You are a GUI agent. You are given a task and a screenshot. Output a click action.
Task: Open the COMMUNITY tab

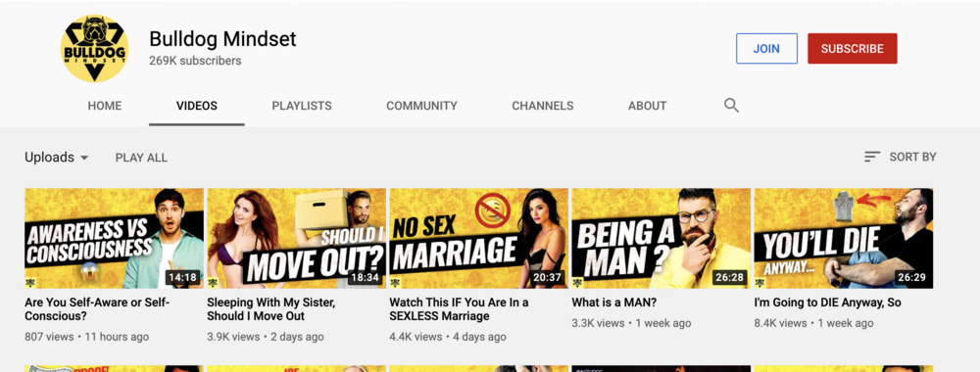pos(421,106)
